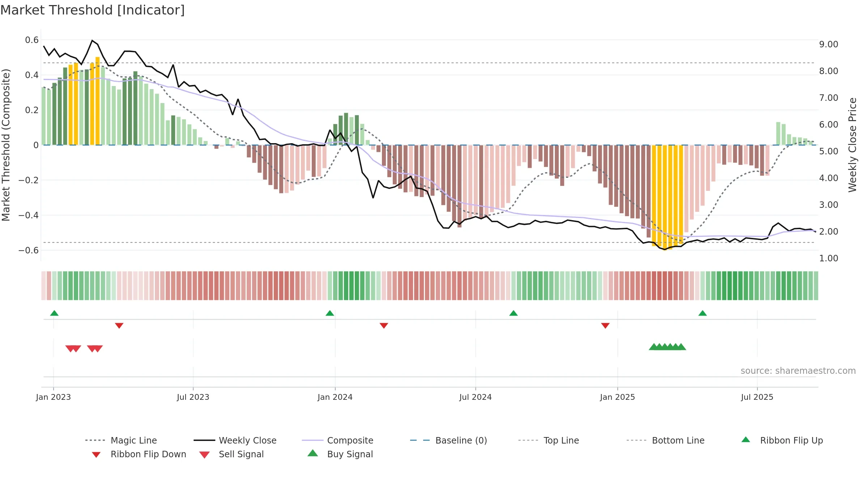Click the source: sharemaestro.com text

[798, 371]
